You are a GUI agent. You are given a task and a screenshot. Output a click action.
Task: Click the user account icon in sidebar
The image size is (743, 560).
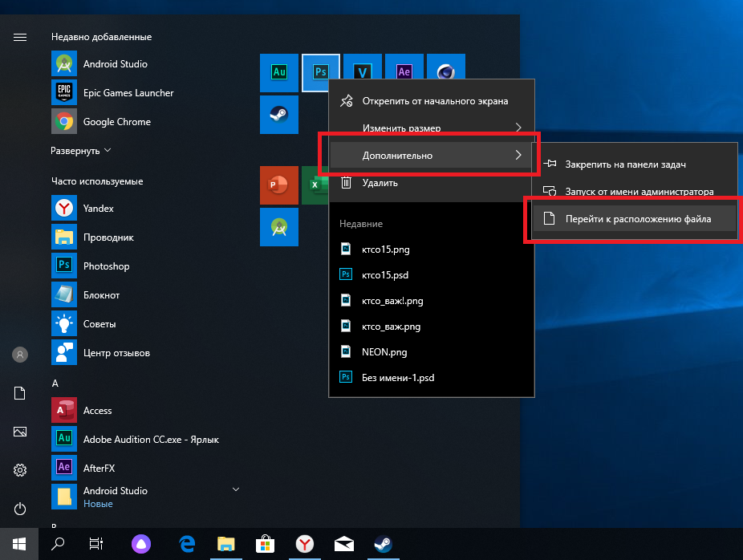(20, 355)
